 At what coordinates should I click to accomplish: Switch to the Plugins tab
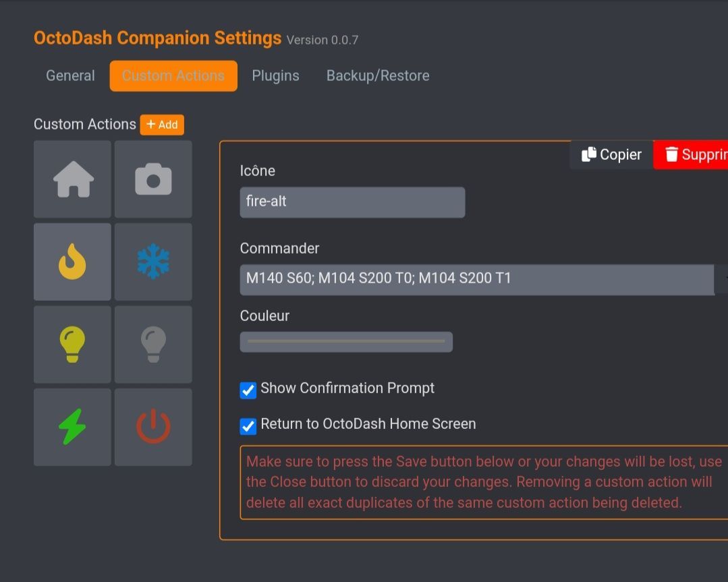click(275, 76)
